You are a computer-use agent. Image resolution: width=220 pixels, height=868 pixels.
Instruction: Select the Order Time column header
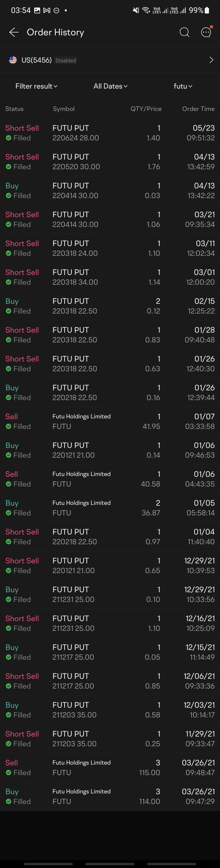pos(198,109)
